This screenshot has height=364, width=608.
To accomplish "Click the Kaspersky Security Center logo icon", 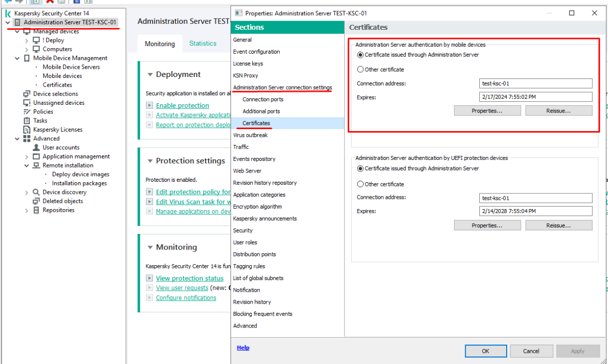I will point(8,13).
